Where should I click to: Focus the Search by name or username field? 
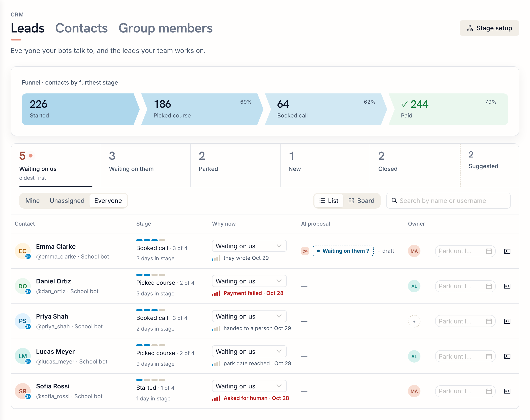448,201
